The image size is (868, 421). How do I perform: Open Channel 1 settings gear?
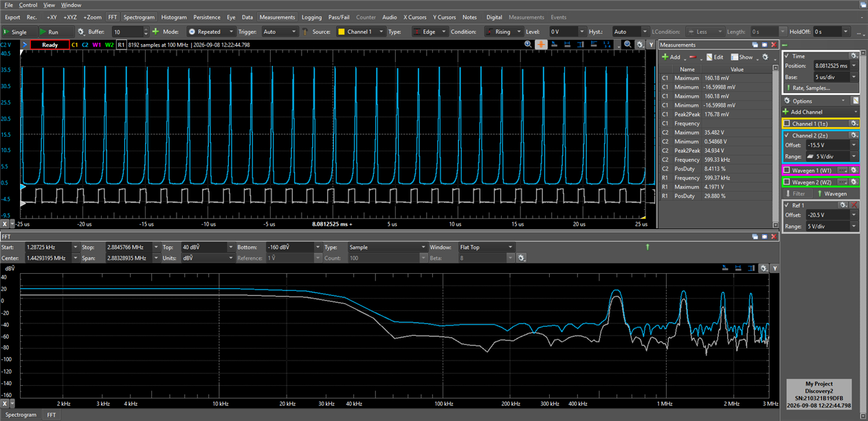click(854, 123)
